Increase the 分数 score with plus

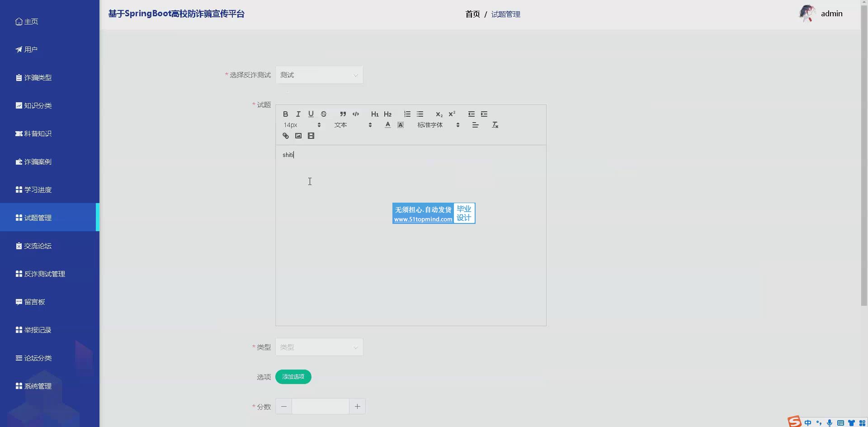pyautogui.click(x=357, y=406)
